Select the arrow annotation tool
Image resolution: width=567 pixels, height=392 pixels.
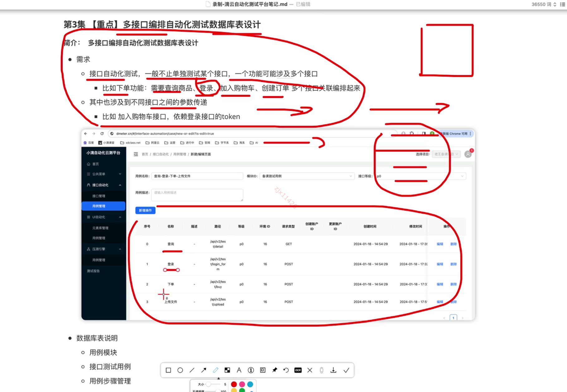(x=204, y=370)
